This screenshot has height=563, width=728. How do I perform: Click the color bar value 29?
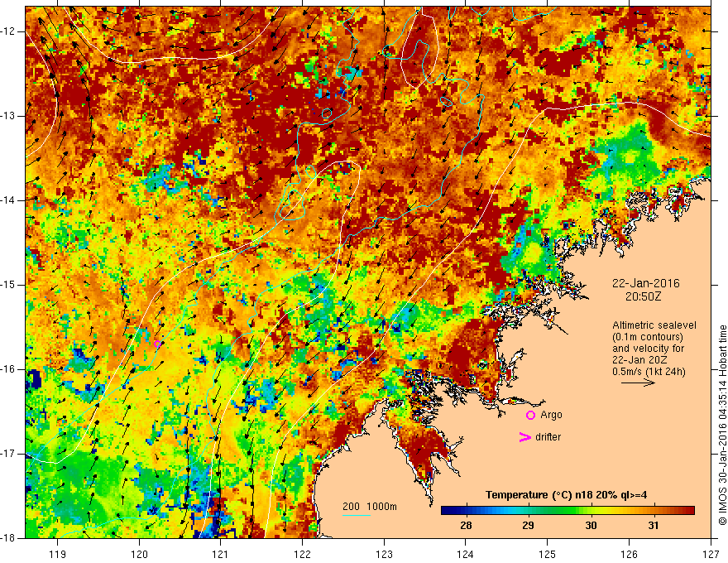coord(528,526)
